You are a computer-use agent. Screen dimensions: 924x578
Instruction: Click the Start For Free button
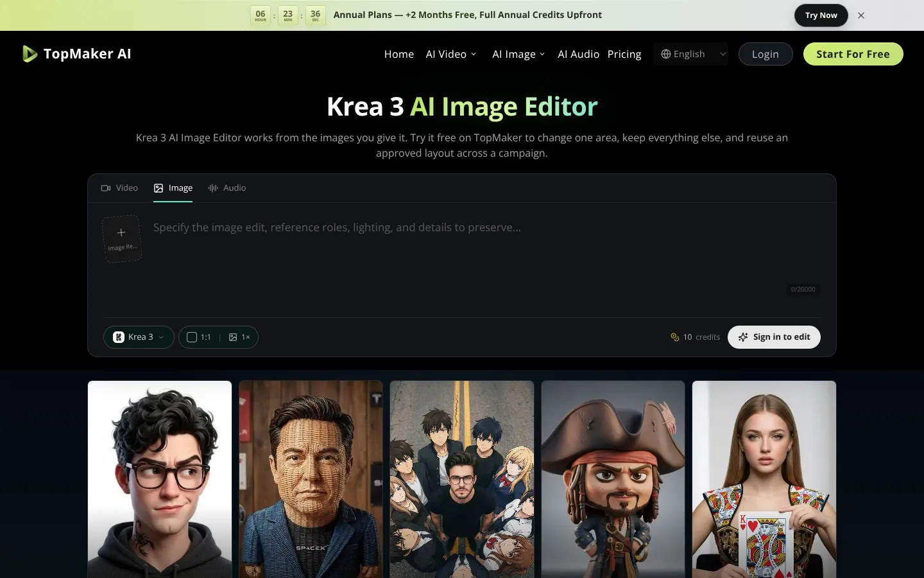click(x=853, y=54)
